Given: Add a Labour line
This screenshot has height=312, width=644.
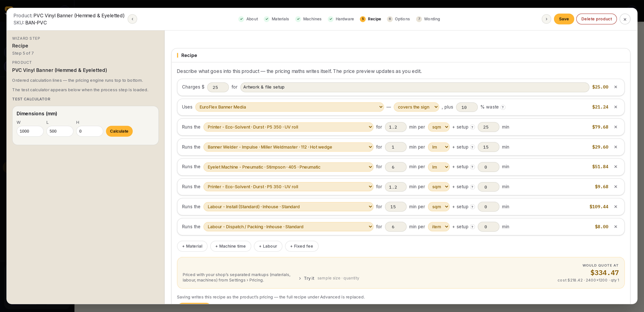Looking at the screenshot, I should [x=268, y=246].
